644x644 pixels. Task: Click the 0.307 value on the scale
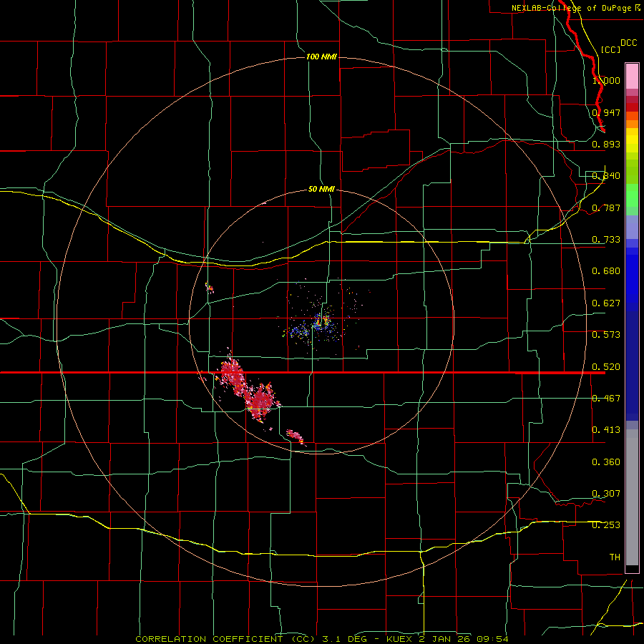[606, 494]
